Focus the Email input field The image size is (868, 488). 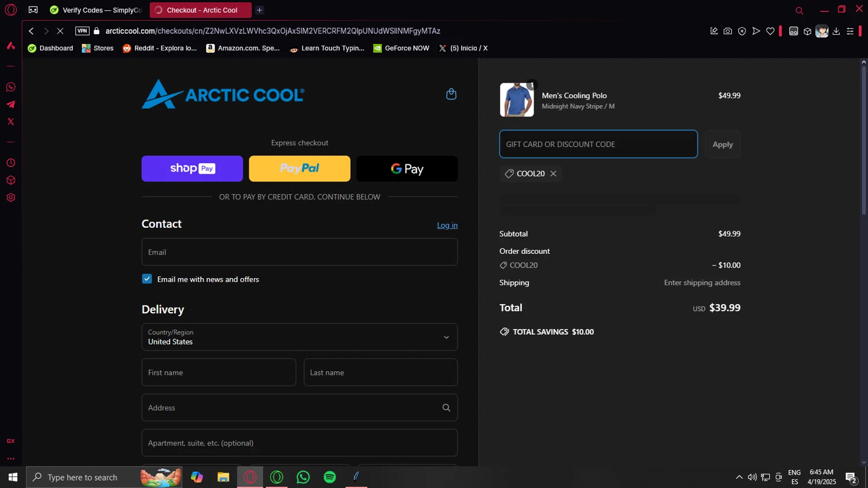(x=300, y=252)
